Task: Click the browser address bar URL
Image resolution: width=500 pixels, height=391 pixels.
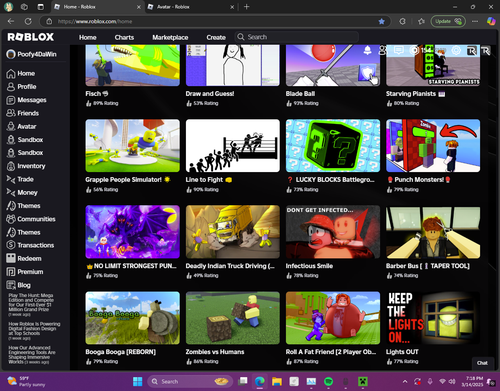Action: (x=95, y=21)
